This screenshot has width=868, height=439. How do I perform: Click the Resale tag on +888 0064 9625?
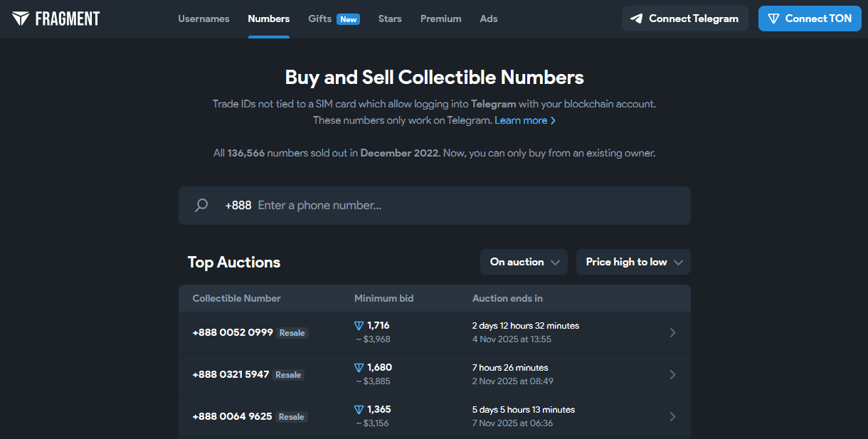pyautogui.click(x=291, y=417)
